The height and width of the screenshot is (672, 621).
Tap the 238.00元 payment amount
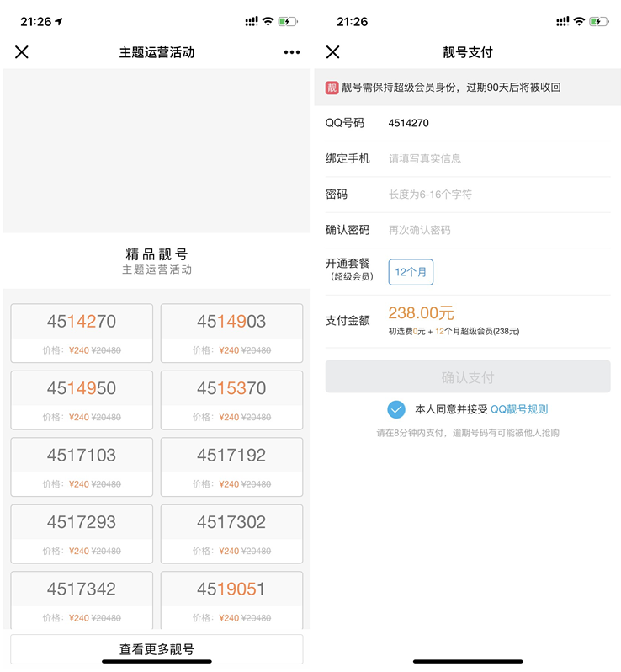click(x=421, y=313)
